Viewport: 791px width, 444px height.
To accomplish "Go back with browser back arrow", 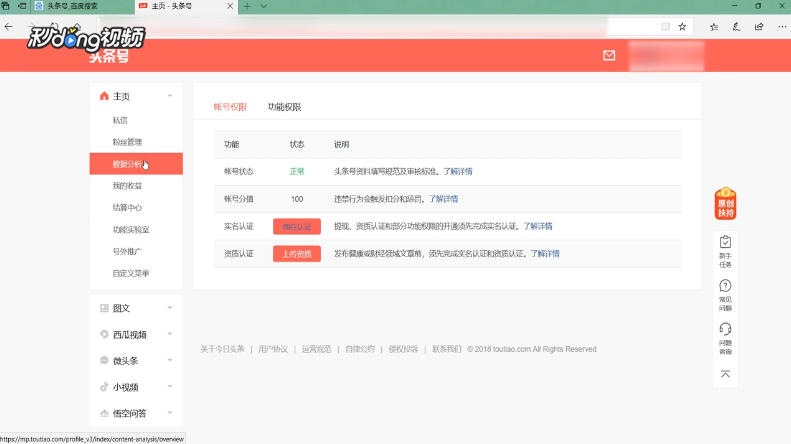I will (9, 27).
